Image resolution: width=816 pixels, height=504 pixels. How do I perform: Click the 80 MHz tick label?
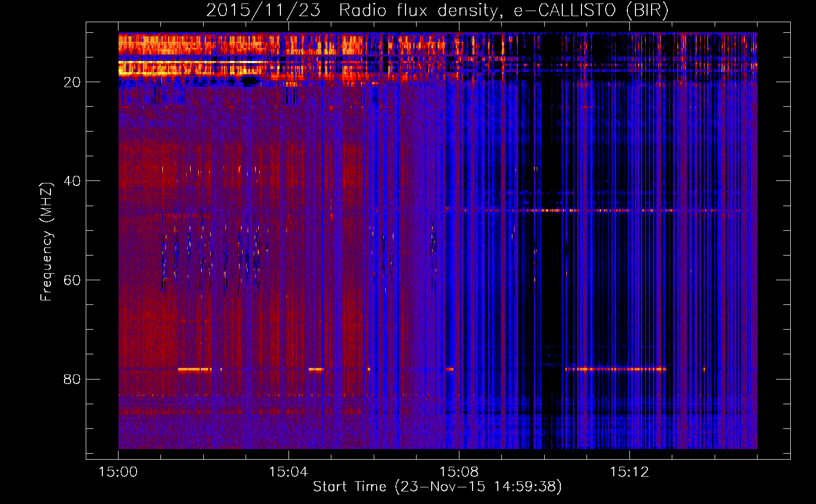point(72,379)
